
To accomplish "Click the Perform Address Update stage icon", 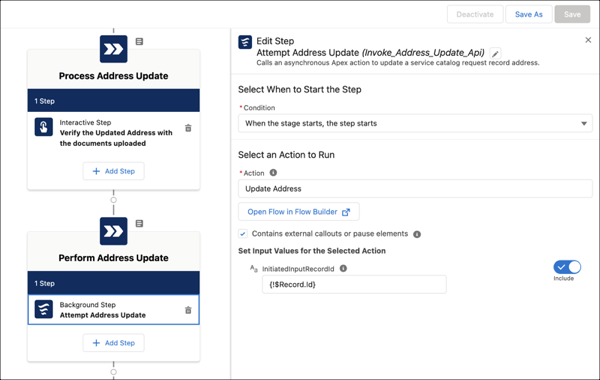I will [113, 231].
